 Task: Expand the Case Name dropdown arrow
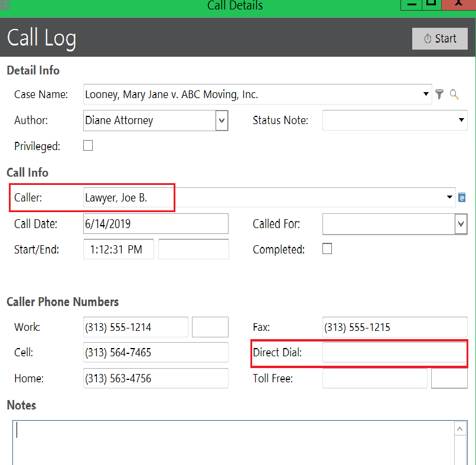pyautogui.click(x=426, y=94)
